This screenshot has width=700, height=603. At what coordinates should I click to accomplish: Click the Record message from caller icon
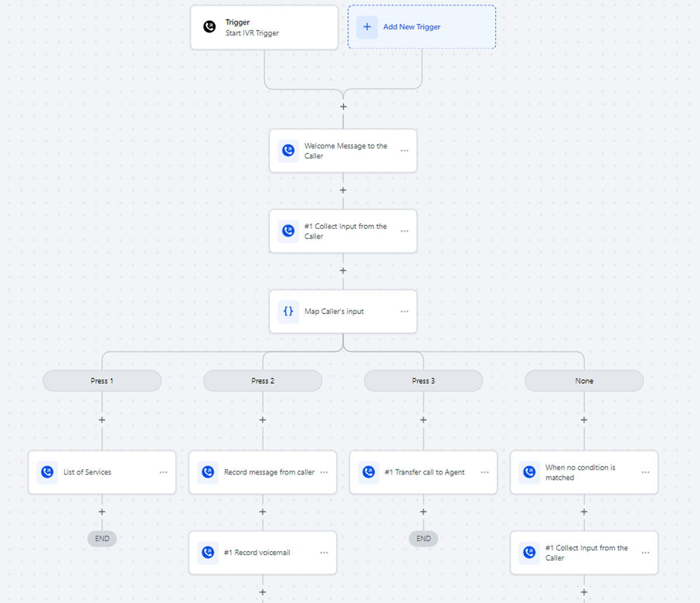coord(208,472)
